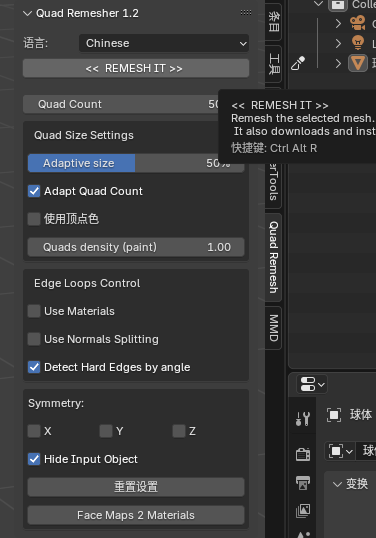Click the Quad Size Settings label

pos(84,135)
